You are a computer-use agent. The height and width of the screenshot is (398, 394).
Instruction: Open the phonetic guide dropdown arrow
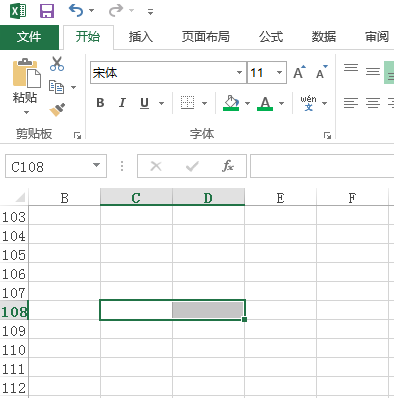325,103
